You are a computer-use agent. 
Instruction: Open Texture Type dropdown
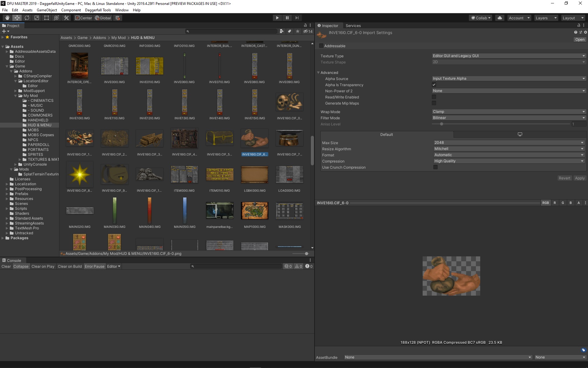pyautogui.click(x=509, y=56)
